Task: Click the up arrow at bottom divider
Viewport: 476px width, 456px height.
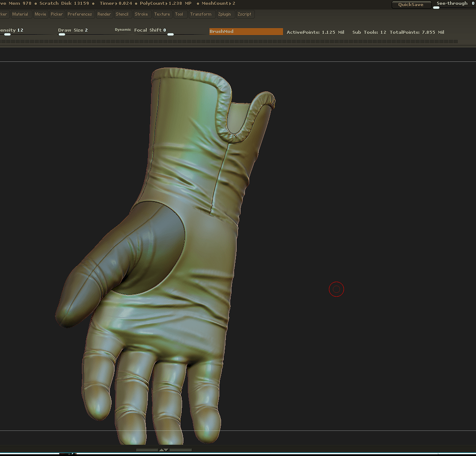Action: (x=162, y=450)
